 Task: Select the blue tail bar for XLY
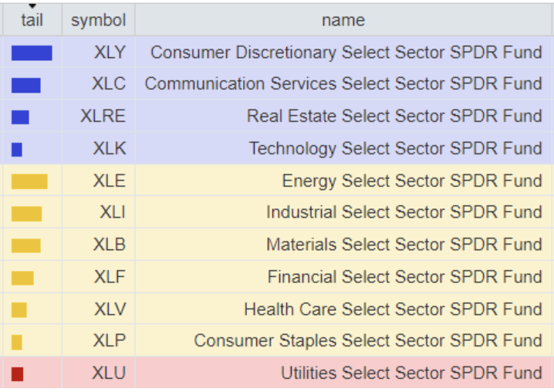32,53
